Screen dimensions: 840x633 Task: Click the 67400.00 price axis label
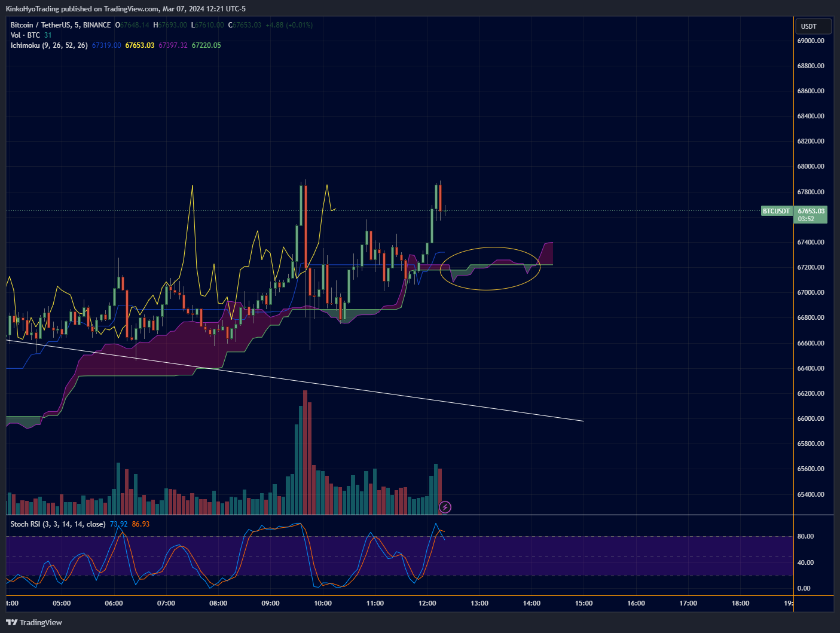tap(811, 242)
